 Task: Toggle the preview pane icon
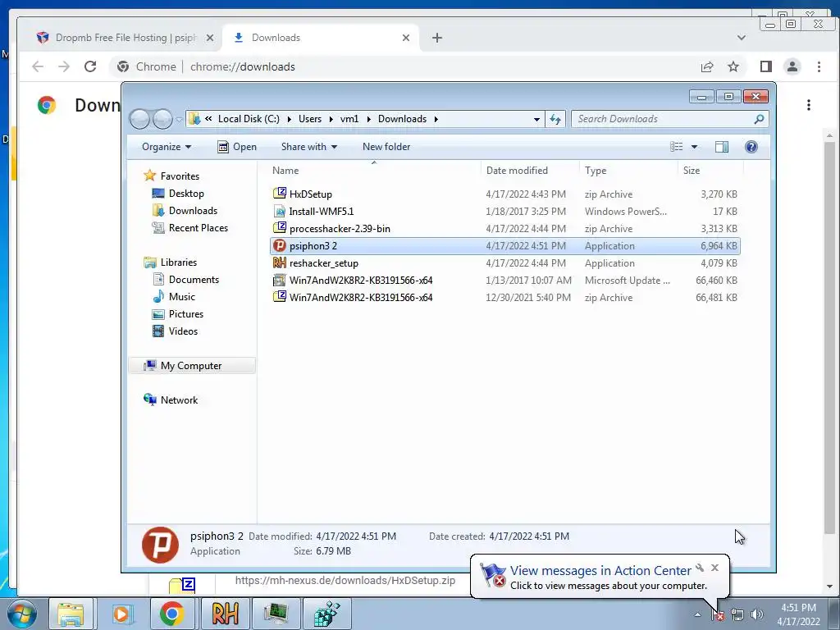[x=722, y=147]
